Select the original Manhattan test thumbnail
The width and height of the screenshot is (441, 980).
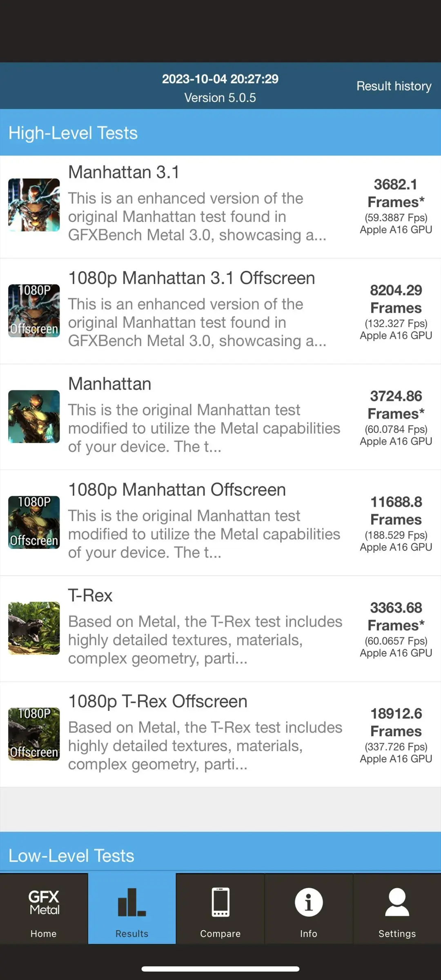[34, 416]
